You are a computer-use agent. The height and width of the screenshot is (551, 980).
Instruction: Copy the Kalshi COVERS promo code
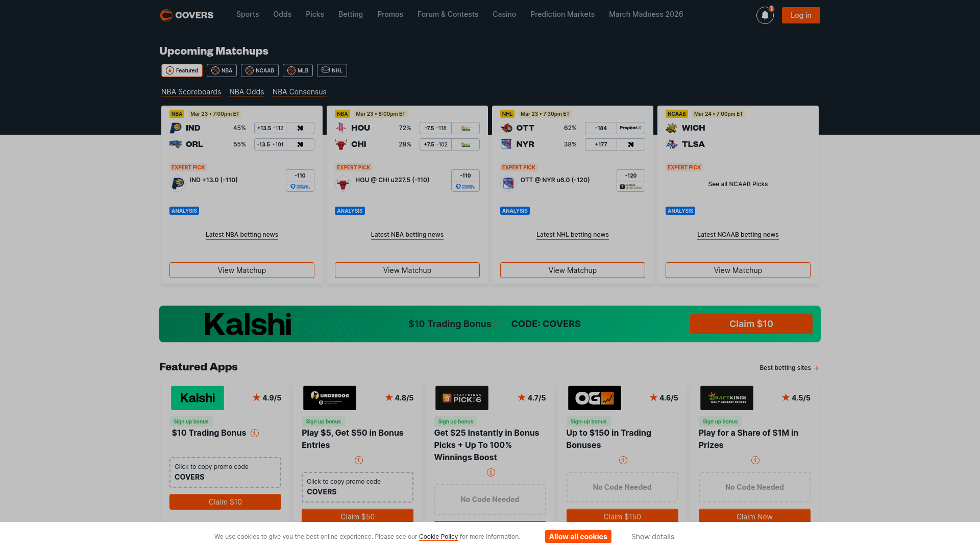(225, 472)
